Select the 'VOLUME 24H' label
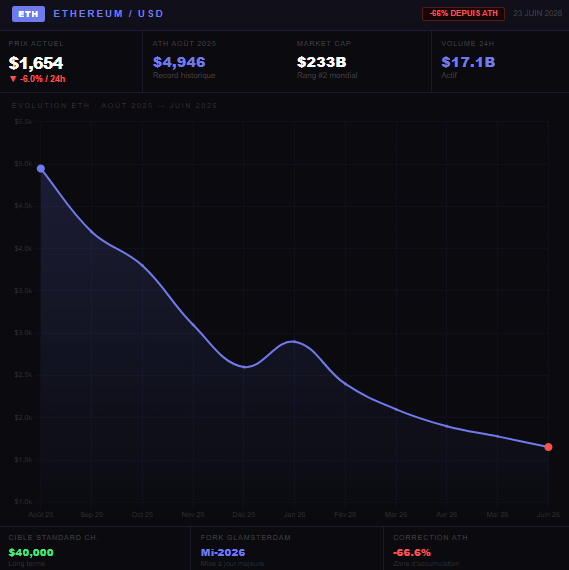Screen dimensions: 569x570 click(x=468, y=44)
